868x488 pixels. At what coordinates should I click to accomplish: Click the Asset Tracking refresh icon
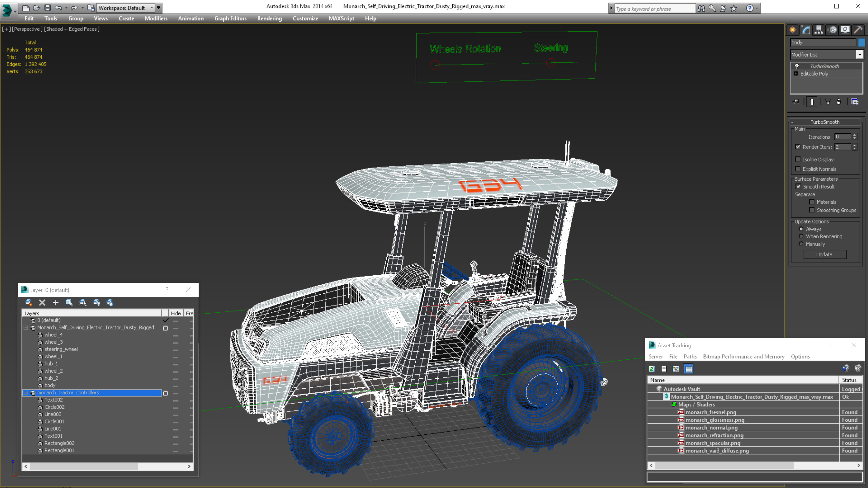pyautogui.click(x=652, y=369)
